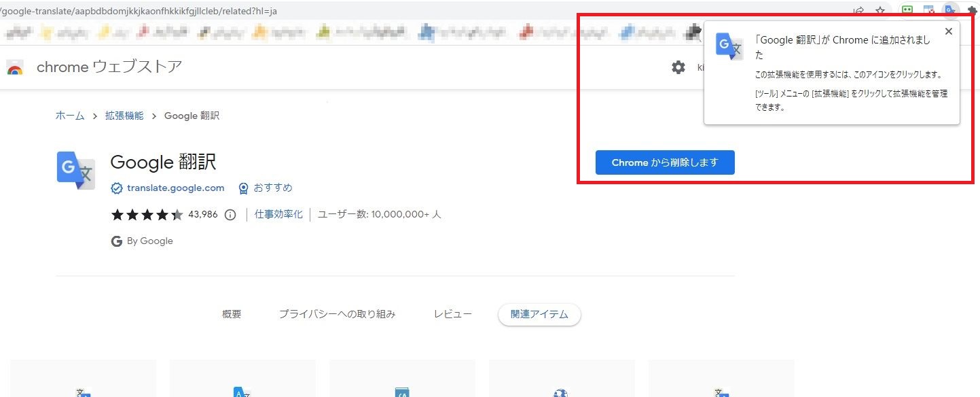Open the Chrome extensions puzzle-piece menu
This screenshot has width=980, height=397.
972,11
